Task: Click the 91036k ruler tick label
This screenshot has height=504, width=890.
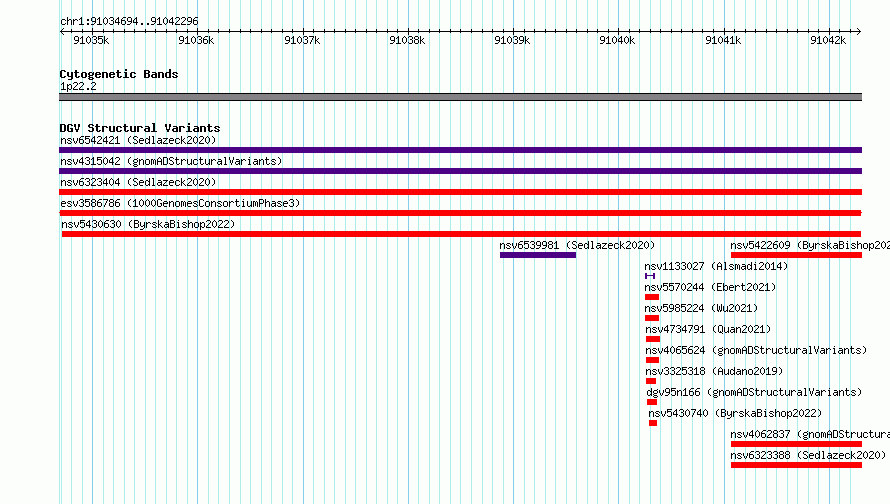Action: coord(196,40)
